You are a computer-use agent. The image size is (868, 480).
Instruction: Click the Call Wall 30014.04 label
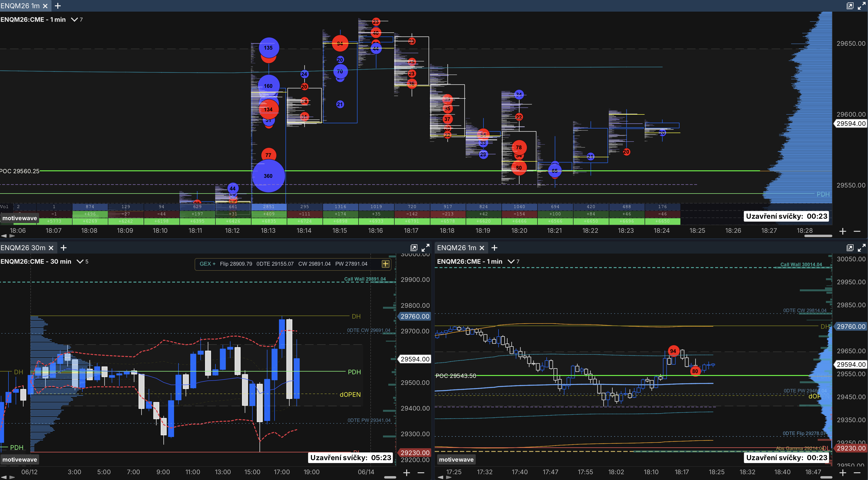(801, 265)
